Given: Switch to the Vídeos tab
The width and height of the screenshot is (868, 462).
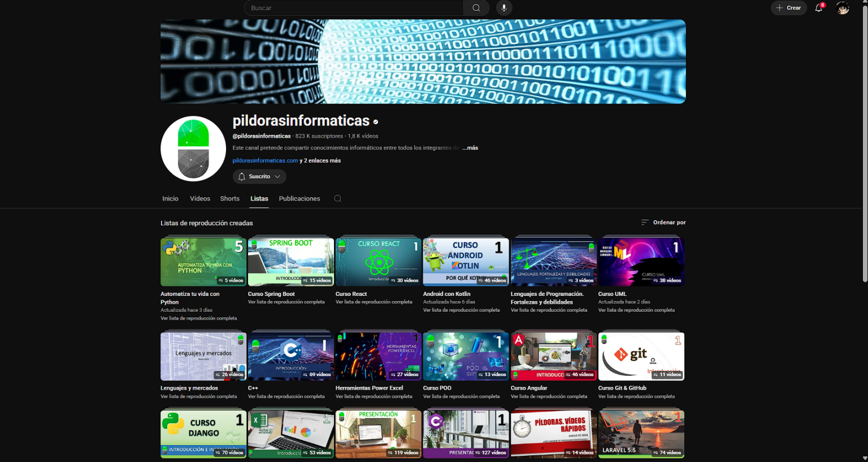Looking at the screenshot, I should pos(200,199).
